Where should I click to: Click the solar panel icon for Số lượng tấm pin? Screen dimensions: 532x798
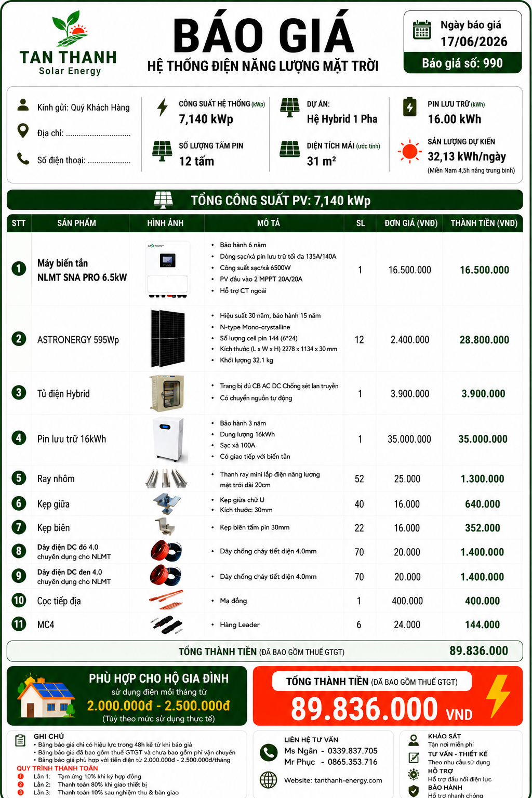tap(162, 152)
